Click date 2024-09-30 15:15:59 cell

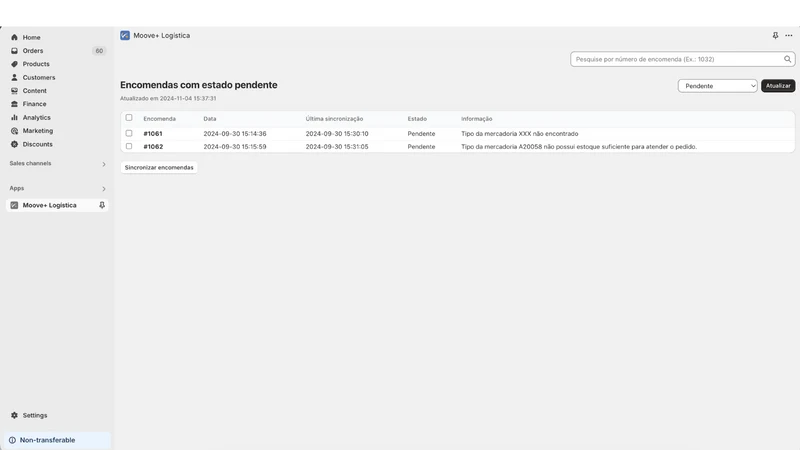235,146
